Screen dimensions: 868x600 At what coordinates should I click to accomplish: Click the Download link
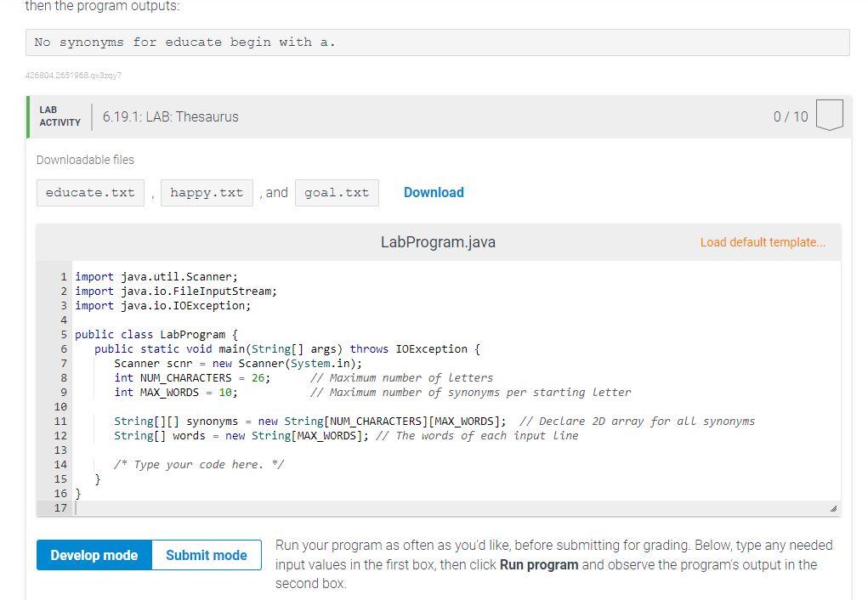click(434, 192)
